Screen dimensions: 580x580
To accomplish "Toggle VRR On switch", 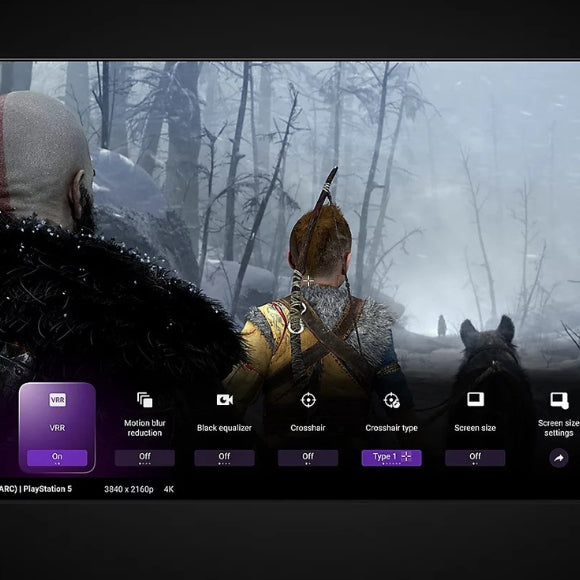I will [57, 458].
